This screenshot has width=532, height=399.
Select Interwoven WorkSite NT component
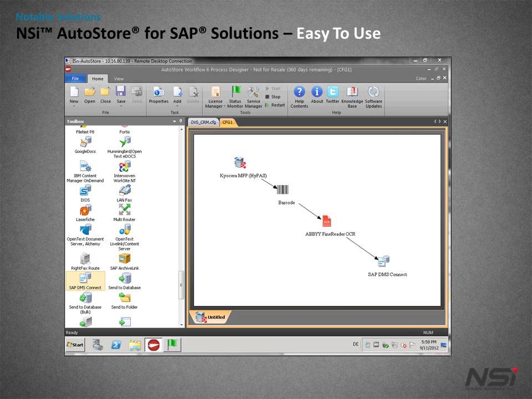[125, 171]
